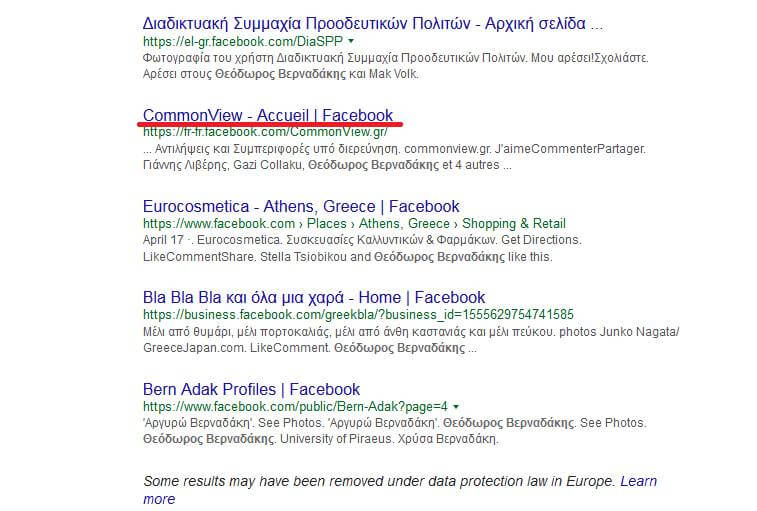Screen dimensions: 757x511
Task: Click the Bern-Adak?page=4 green URL
Action: 295,407
